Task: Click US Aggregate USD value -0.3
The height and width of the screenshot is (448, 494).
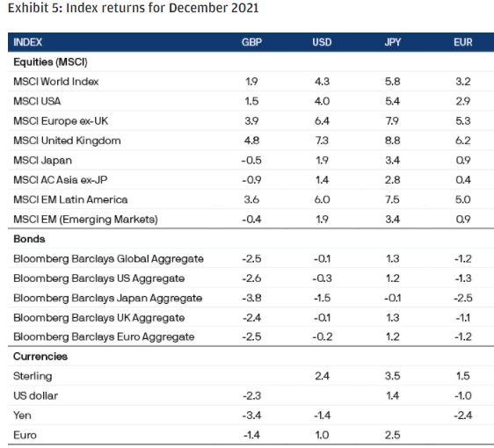Action: click(x=322, y=278)
